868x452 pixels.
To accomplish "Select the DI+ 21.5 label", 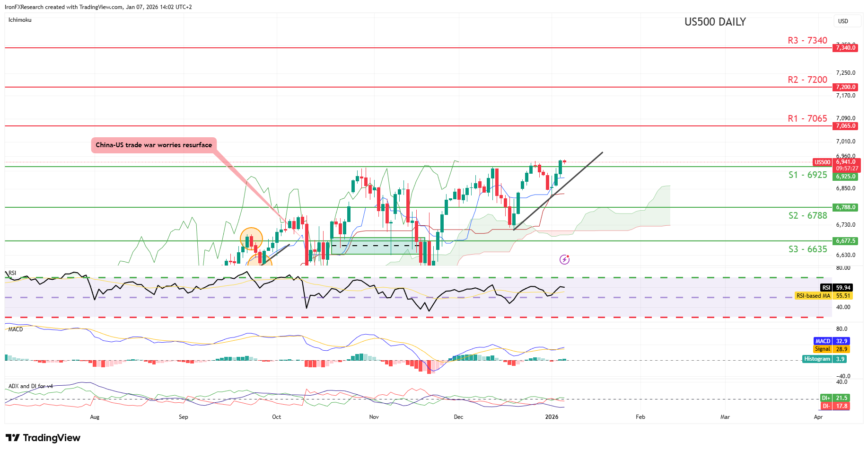I will tap(835, 398).
